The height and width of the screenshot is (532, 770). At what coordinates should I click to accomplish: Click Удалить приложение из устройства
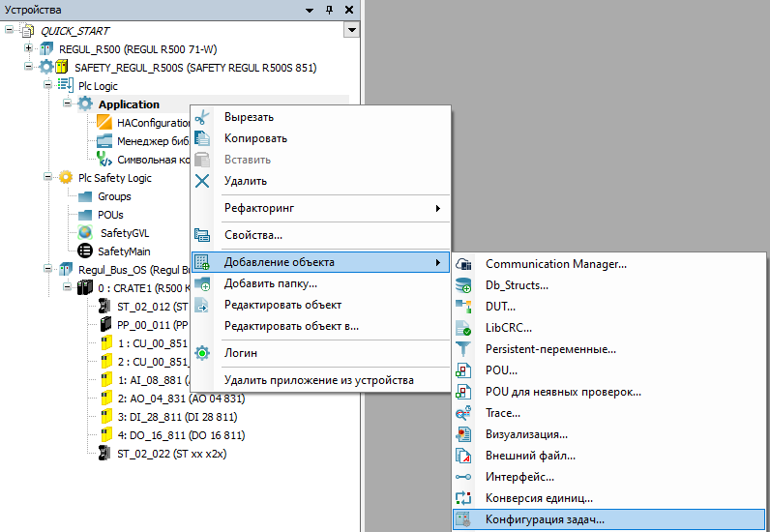click(318, 380)
